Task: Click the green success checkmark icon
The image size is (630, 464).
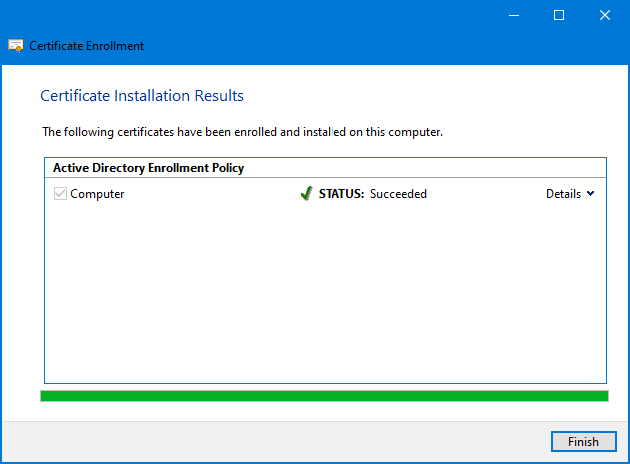Action: pyautogui.click(x=307, y=193)
